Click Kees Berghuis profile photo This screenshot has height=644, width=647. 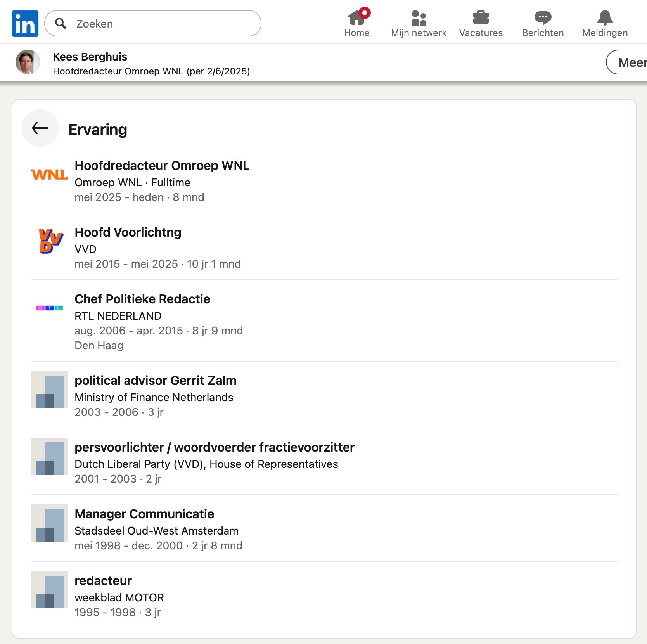pyautogui.click(x=28, y=62)
